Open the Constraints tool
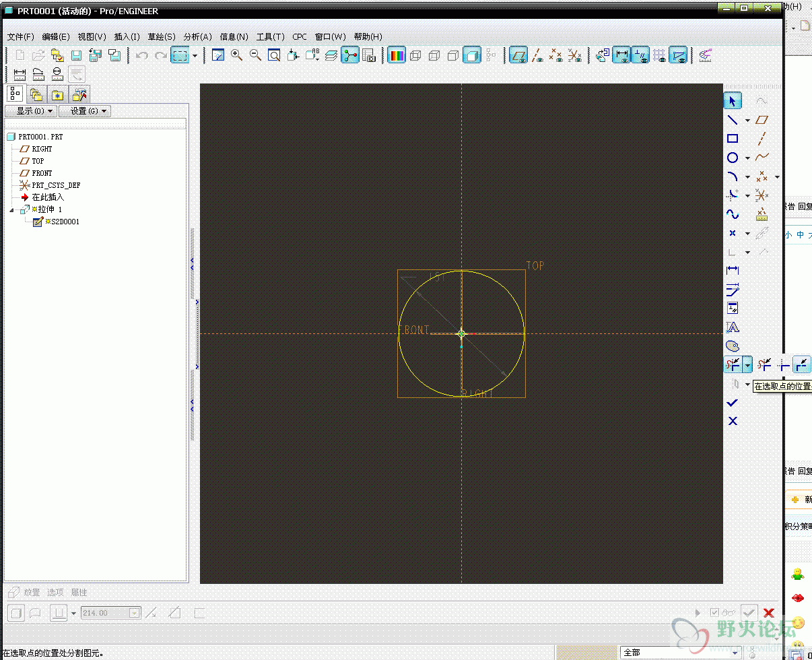This screenshot has height=660, width=812. (733, 308)
